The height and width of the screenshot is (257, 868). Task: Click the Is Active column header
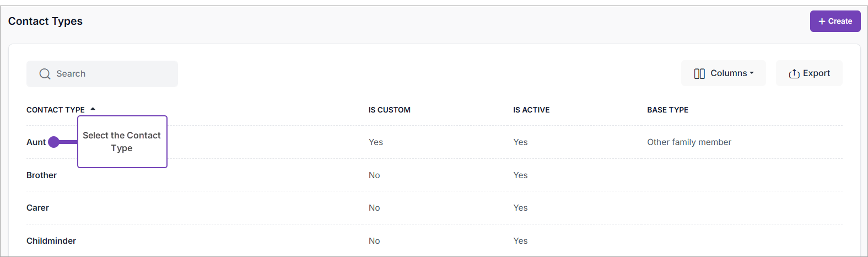tap(531, 110)
